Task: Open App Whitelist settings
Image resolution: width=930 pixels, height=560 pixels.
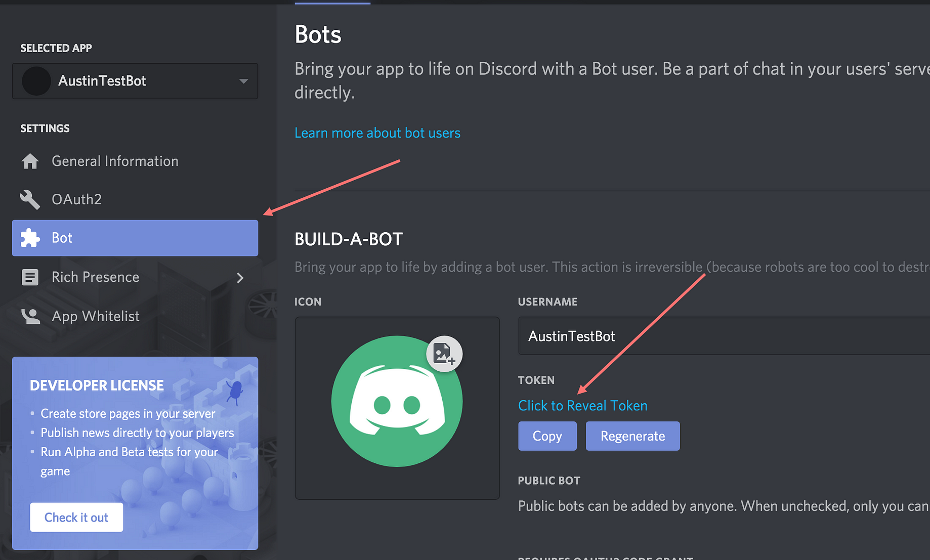Action: click(135, 316)
